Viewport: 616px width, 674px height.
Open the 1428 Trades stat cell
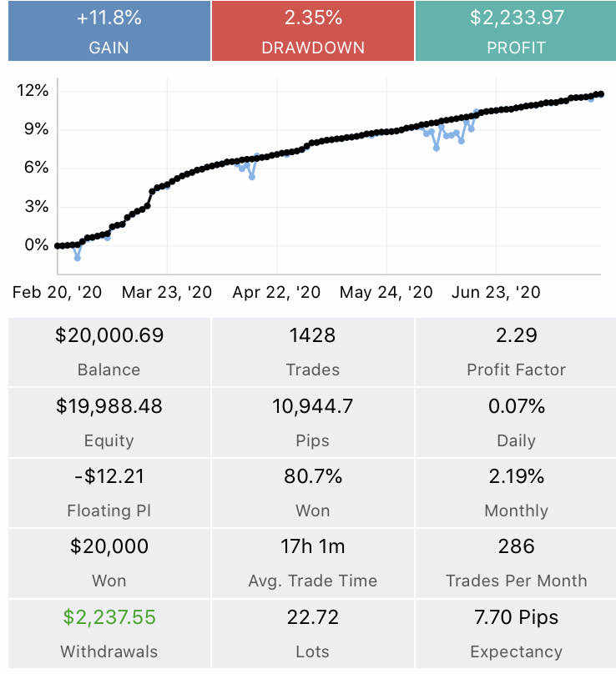[x=313, y=352]
